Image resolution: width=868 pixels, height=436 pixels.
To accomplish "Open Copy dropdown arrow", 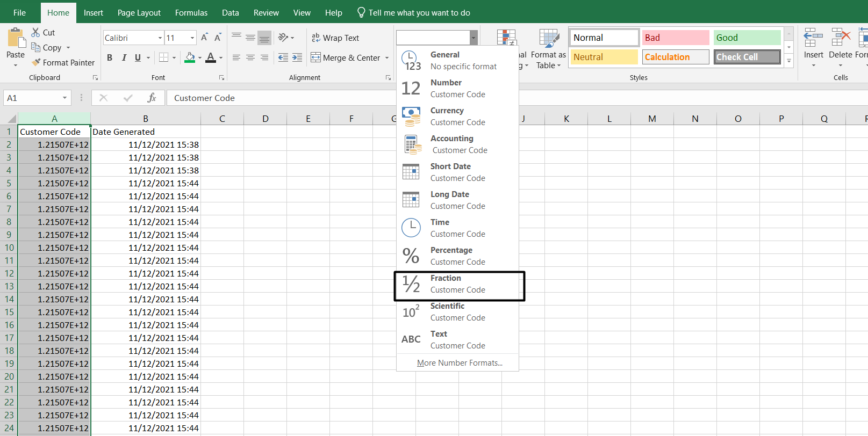I will pyautogui.click(x=68, y=48).
